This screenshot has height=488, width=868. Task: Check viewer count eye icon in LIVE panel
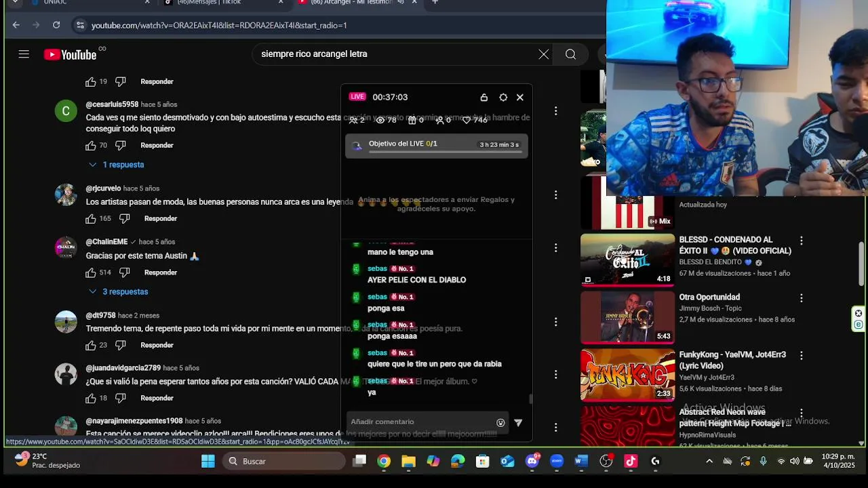[x=380, y=120]
